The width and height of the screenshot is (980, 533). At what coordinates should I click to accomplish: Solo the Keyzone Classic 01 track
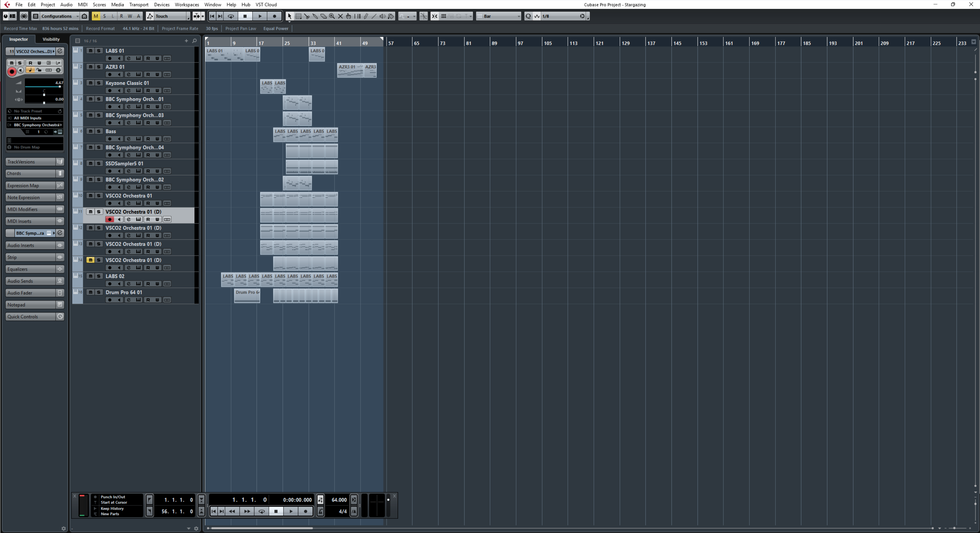tap(99, 83)
